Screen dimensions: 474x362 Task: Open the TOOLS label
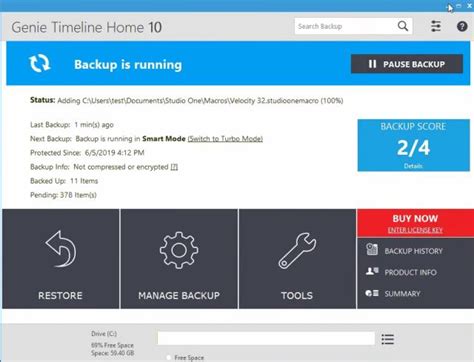[297, 295]
